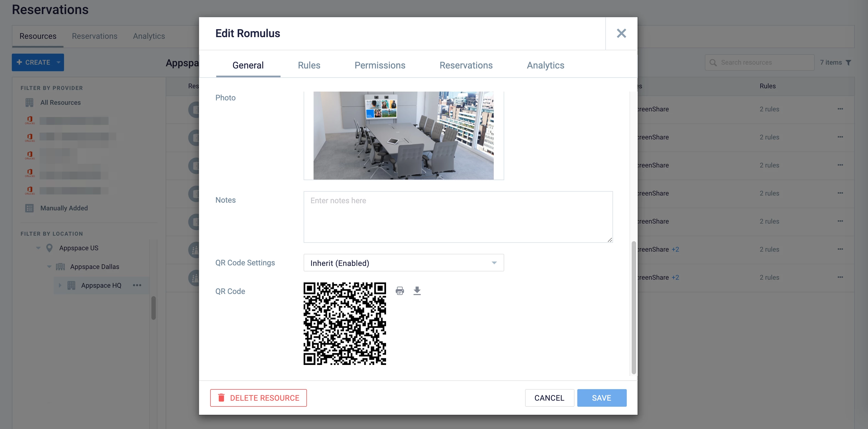Click the Appspace US location pin icon
The width and height of the screenshot is (868, 429).
pyautogui.click(x=49, y=248)
